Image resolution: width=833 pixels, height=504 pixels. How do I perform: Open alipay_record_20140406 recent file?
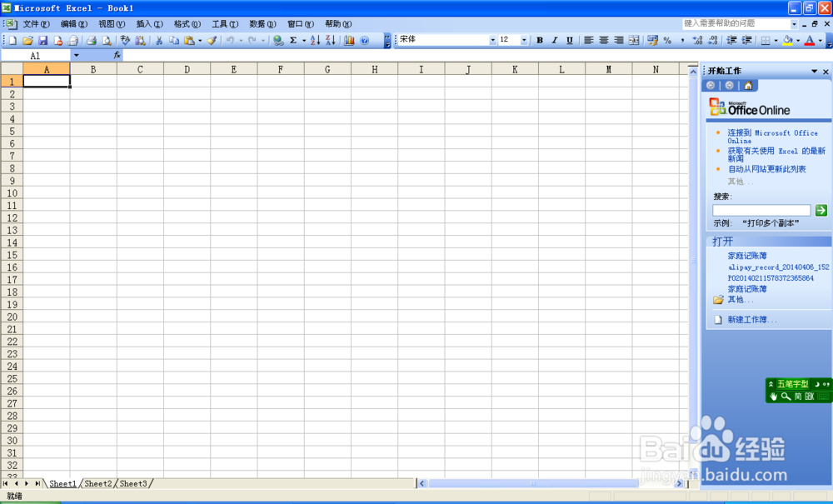(x=778, y=267)
